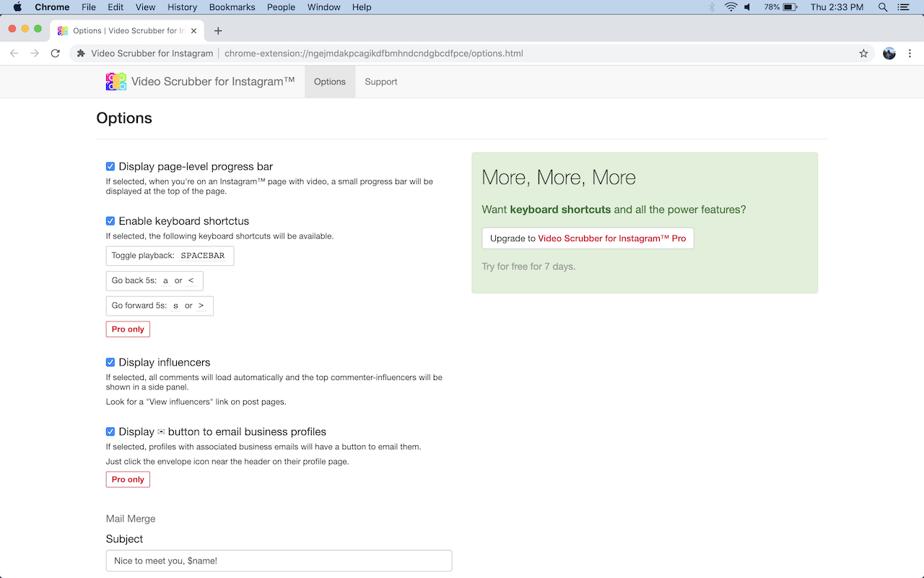Open the File menu
The image size is (924, 578).
click(x=89, y=7)
